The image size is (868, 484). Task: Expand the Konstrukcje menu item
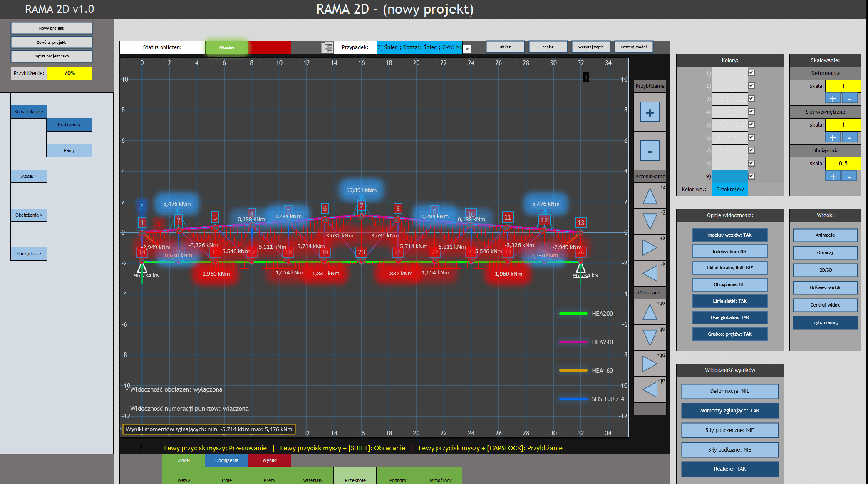[x=29, y=112]
